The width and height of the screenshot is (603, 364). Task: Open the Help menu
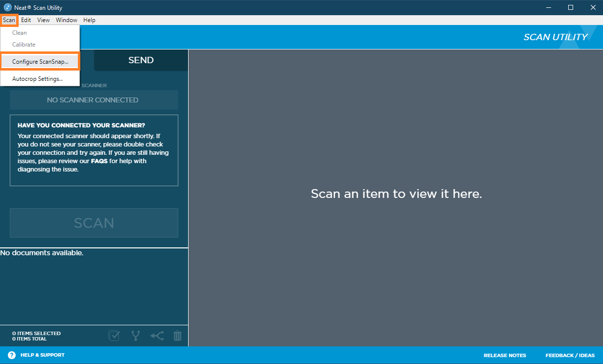[x=89, y=20]
